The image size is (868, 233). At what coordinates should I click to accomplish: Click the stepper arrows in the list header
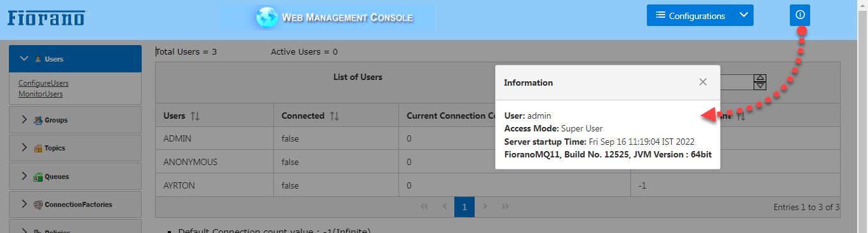click(760, 81)
